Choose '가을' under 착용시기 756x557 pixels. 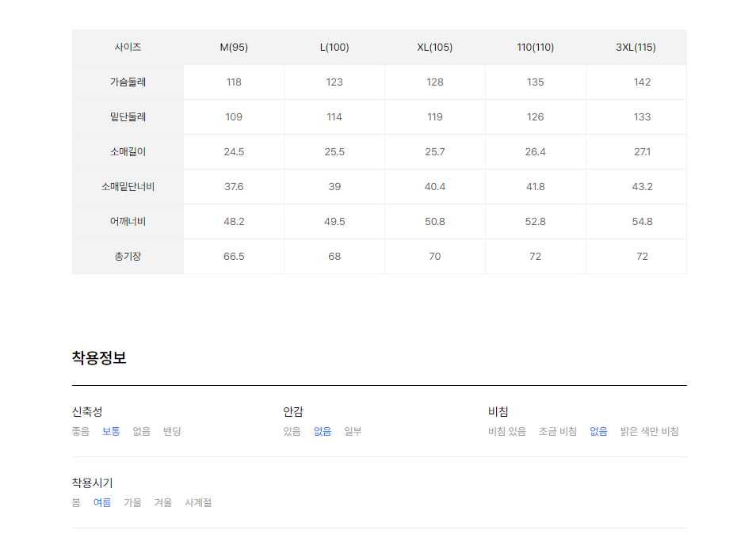pyautogui.click(x=132, y=502)
